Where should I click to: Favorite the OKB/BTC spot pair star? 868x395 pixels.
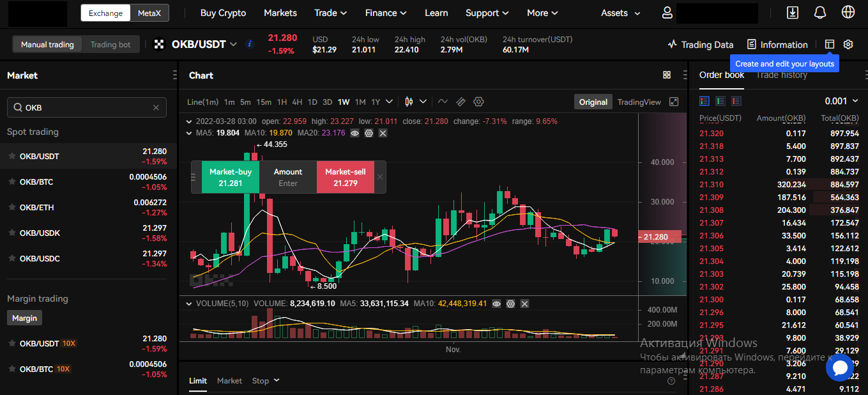point(11,182)
